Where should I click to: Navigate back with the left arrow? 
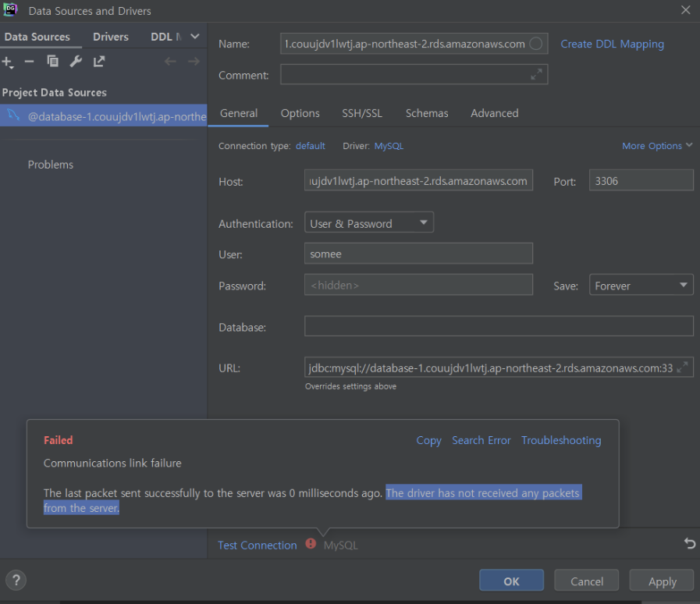click(170, 61)
